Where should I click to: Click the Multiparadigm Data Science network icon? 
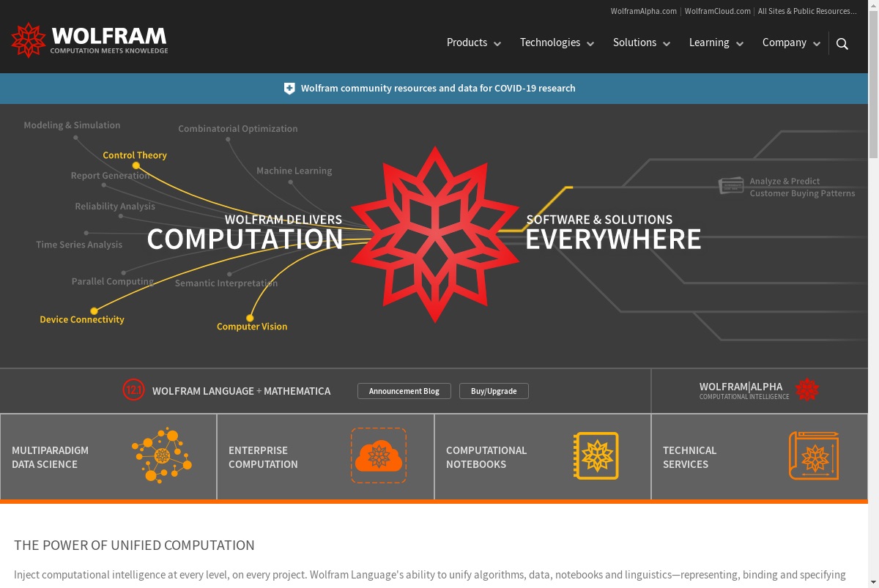[162, 455]
